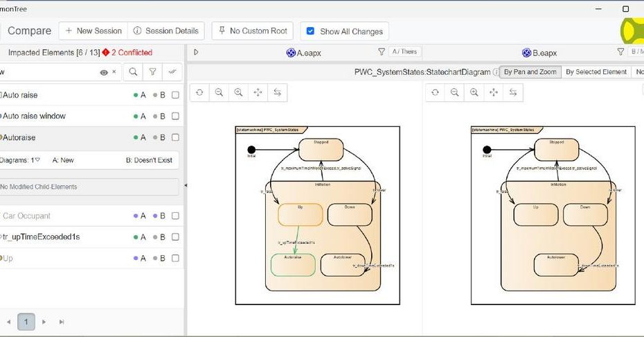Viewport: 644px width, 337px height.
Task: Click the Down state in diagram A
Action: [350, 215]
